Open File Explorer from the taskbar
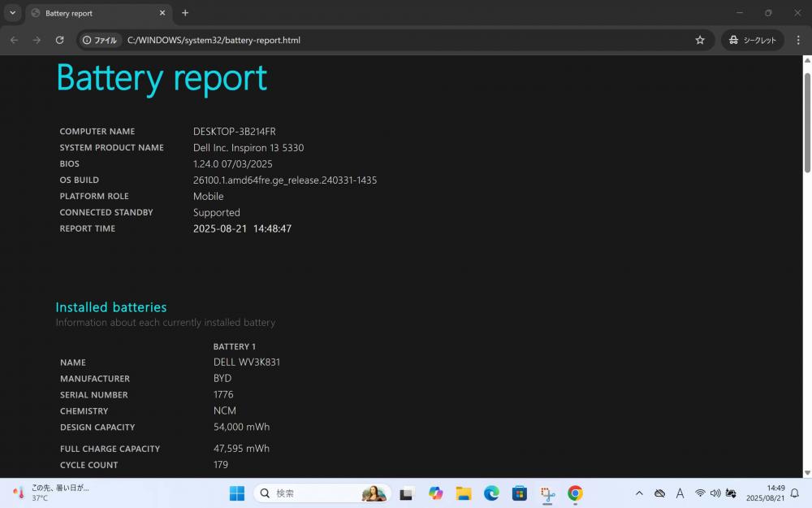The width and height of the screenshot is (812, 508). 464,493
